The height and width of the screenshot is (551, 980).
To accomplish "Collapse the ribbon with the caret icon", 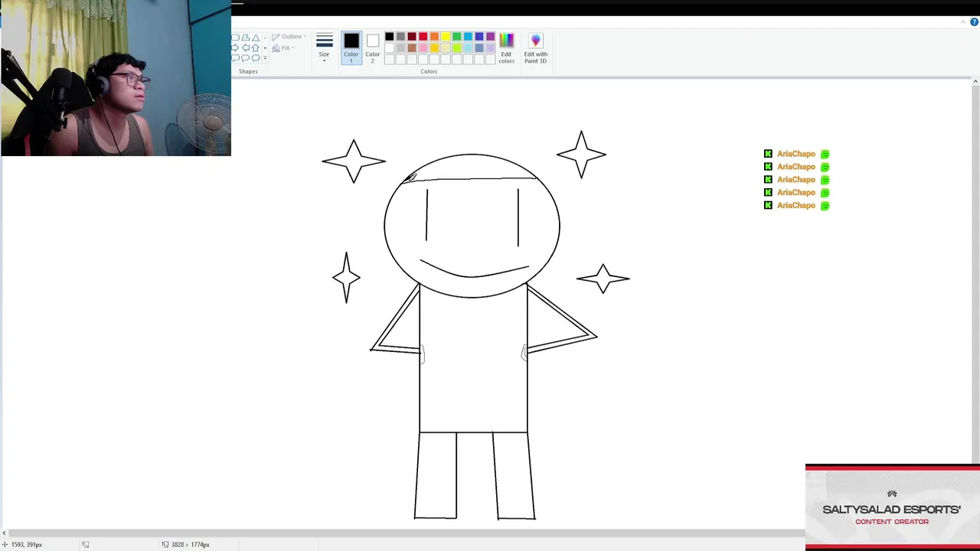I will tap(963, 22).
